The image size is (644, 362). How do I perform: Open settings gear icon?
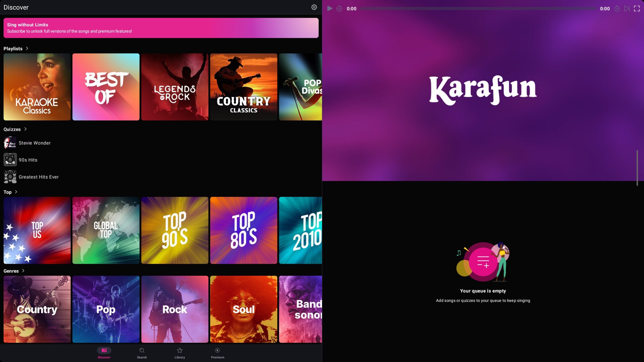click(x=314, y=7)
